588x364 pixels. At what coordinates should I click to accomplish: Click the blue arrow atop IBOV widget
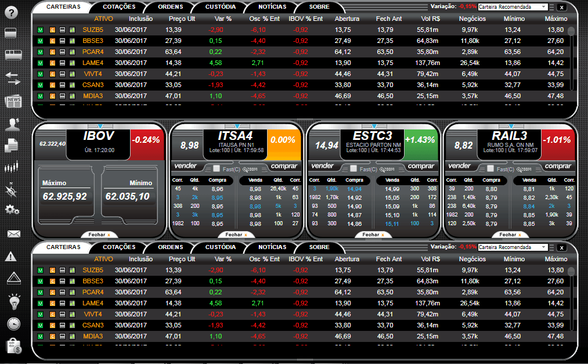click(x=100, y=126)
